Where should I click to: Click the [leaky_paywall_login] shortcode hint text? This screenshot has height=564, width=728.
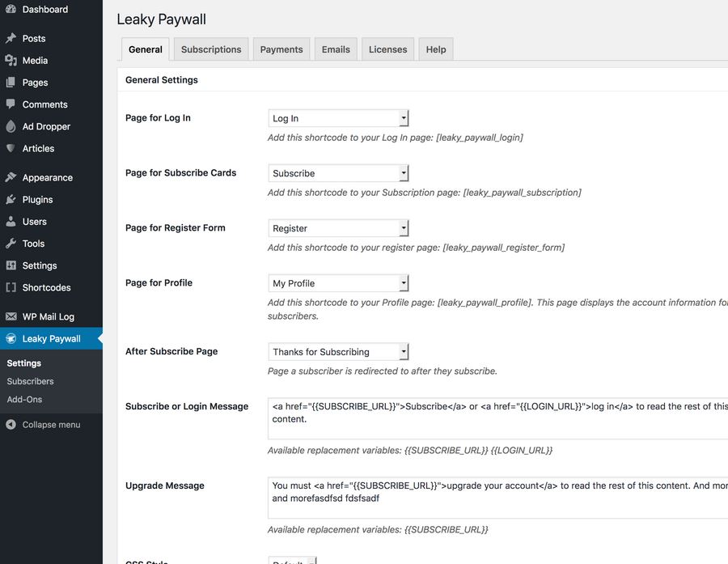coord(480,138)
